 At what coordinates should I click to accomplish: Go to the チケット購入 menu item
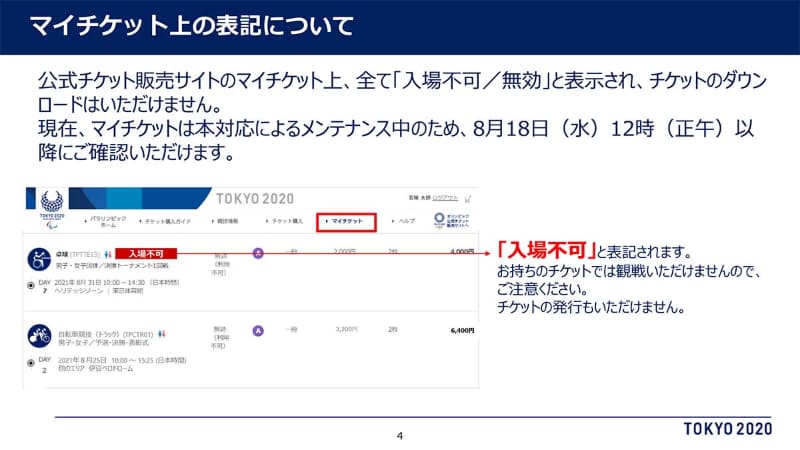click(285, 221)
